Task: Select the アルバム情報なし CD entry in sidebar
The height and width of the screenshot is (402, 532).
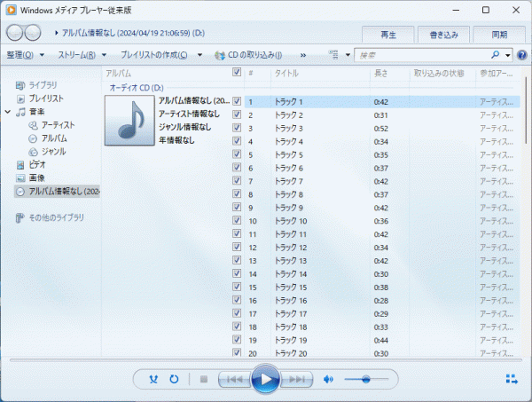Action: click(57, 192)
